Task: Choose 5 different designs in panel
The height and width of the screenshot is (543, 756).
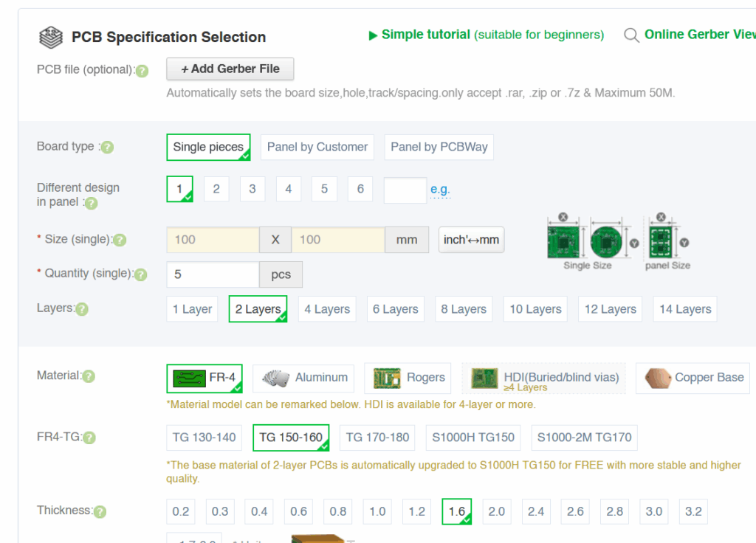Action: point(325,189)
